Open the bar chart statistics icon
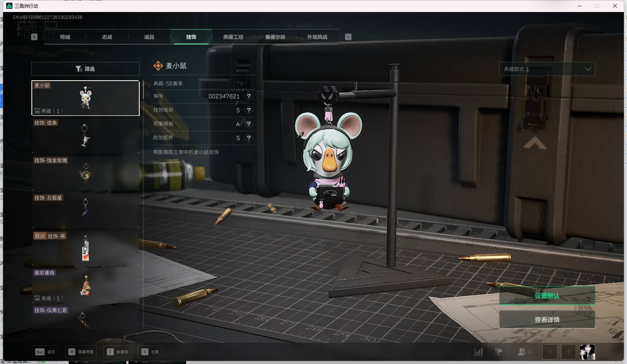The width and height of the screenshot is (627, 364). [x=479, y=352]
